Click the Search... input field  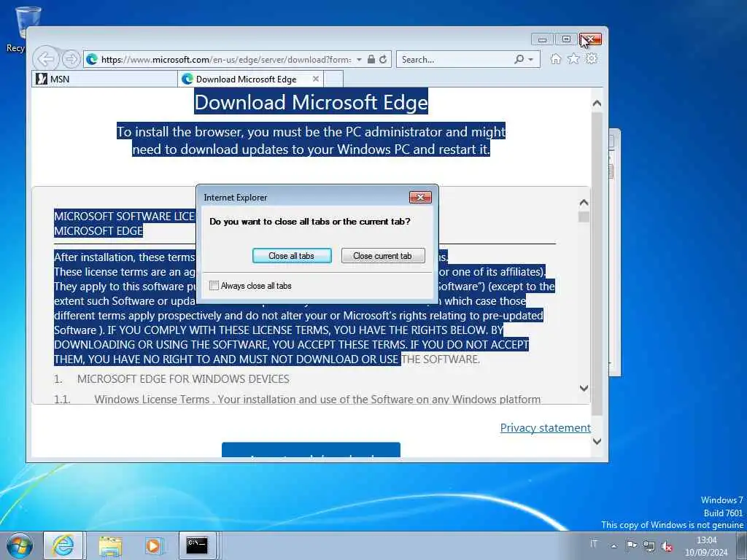click(x=455, y=60)
